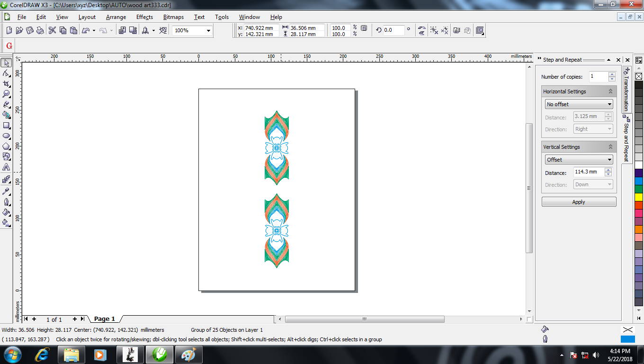The width and height of the screenshot is (644, 364).
Task: Pick the green color swatch
Action: (x=639, y=189)
